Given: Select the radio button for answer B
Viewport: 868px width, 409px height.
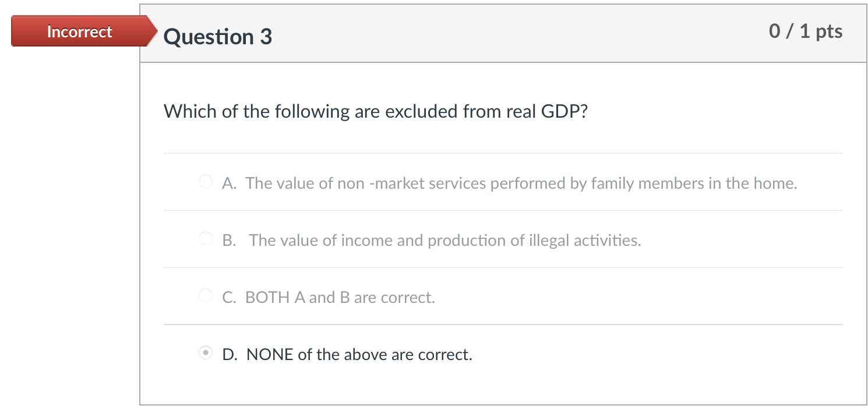Looking at the screenshot, I should point(206,239).
